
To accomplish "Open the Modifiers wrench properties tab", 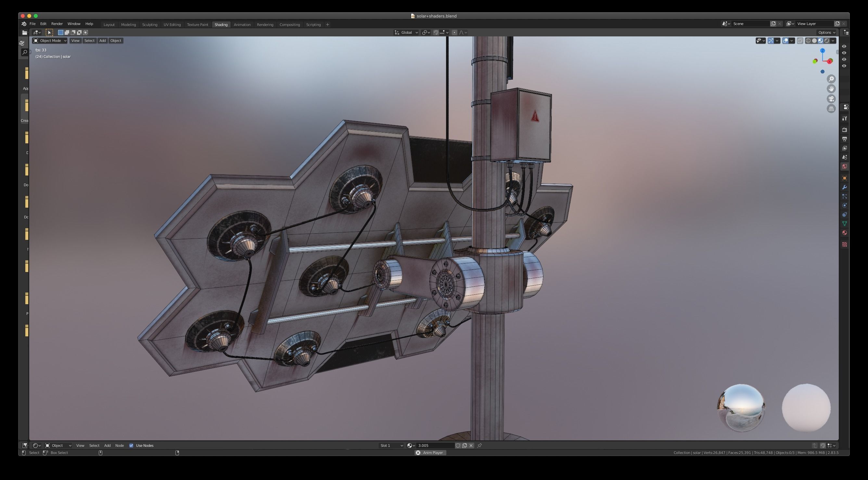I will (x=844, y=188).
